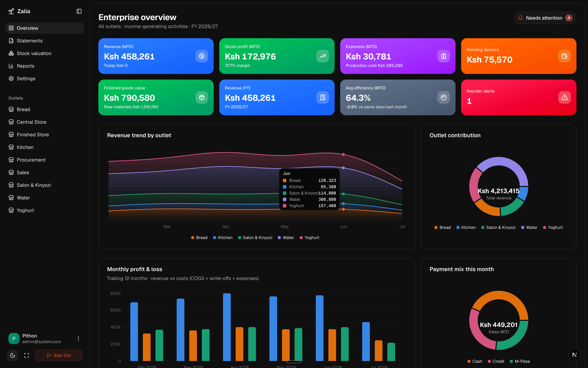Click the Next.js N badge icon
The image size is (588, 368).
[x=574, y=355]
